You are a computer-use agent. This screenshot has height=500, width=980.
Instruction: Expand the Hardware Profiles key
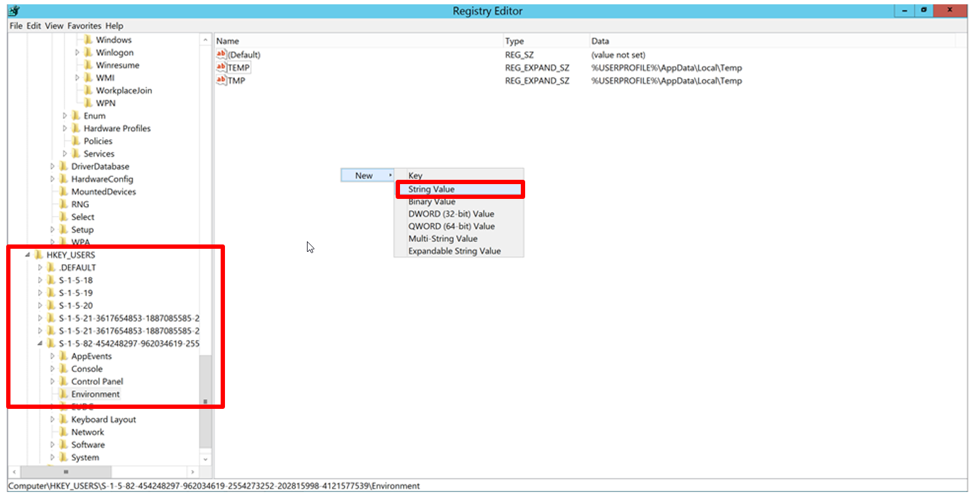pos(65,128)
